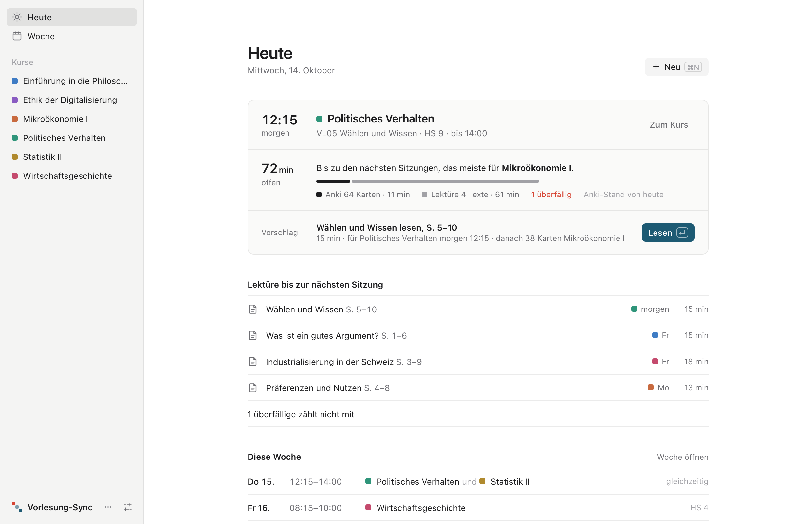Viewport: 812px width, 524px height.
Task: Click 'Lektüre 4 Texte · 61 min' legend entry
Action: point(470,194)
